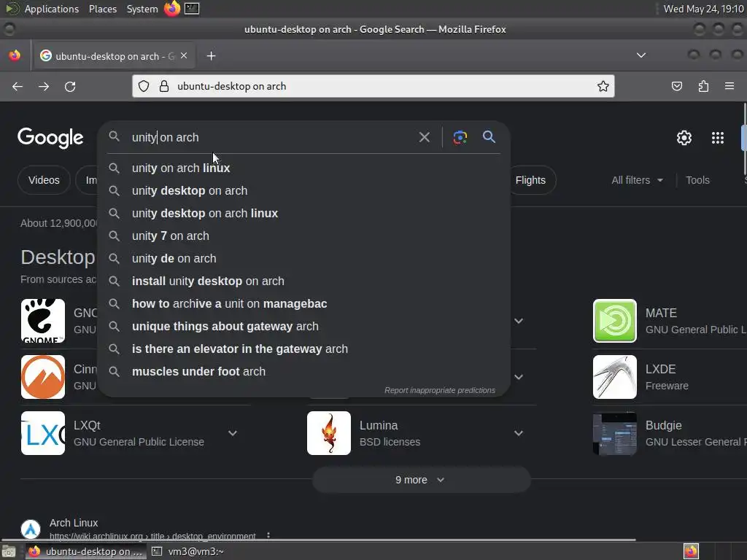The width and height of the screenshot is (747, 560).
Task: Pick 'is there an elevator in the gateway arch'
Action: pyautogui.click(x=304, y=349)
